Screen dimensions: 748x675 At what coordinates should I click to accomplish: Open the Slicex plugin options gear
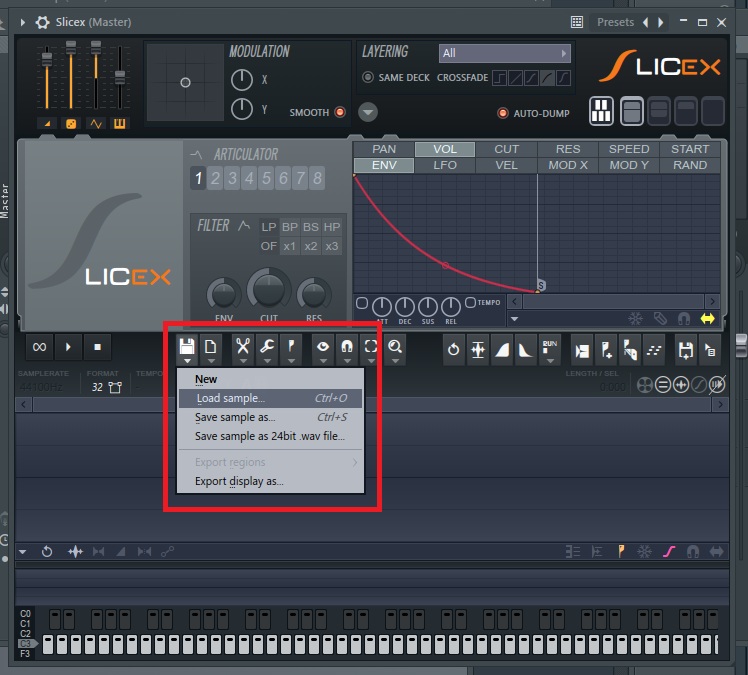click(42, 22)
